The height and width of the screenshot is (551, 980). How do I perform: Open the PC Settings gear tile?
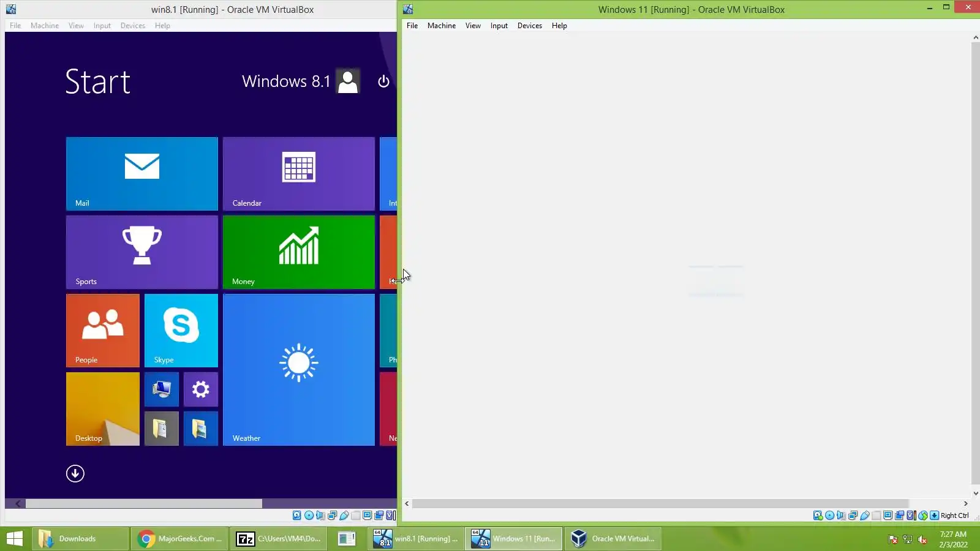click(201, 389)
